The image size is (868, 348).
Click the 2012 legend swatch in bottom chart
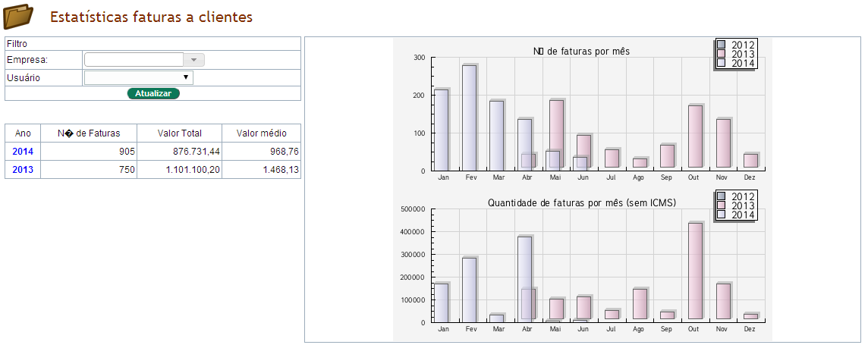(x=722, y=196)
